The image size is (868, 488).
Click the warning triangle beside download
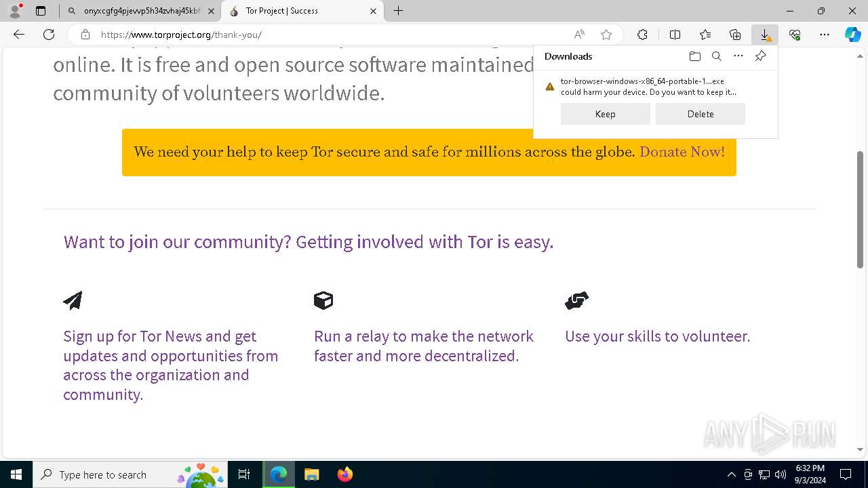[x=550, y=87]
